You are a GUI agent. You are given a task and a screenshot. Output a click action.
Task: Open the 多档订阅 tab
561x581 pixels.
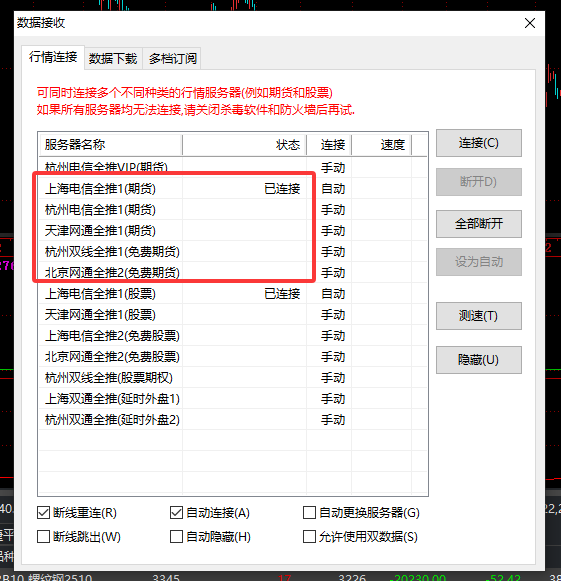pyautogui.click(x=173, y=59)
